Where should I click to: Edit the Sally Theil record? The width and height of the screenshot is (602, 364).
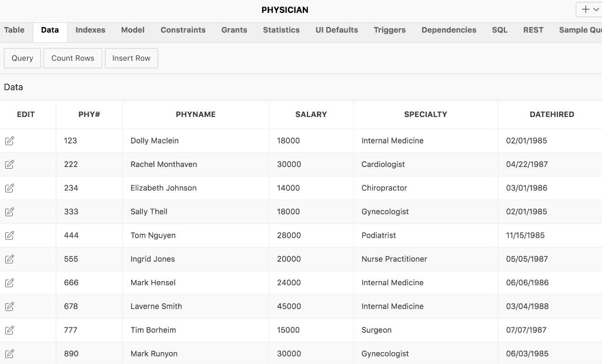[x=9, y=212]
